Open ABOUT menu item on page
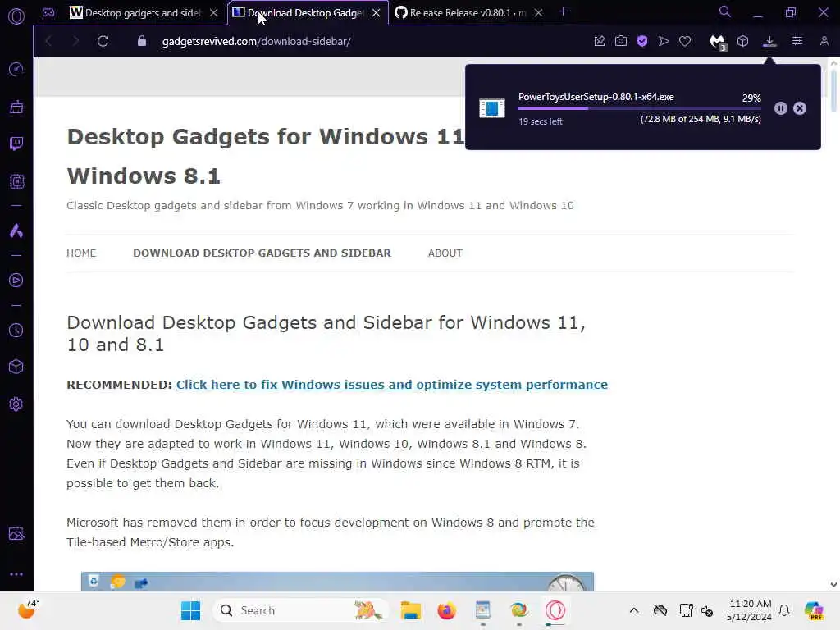This screenshot has height=630, width=840. coord(445,253)
